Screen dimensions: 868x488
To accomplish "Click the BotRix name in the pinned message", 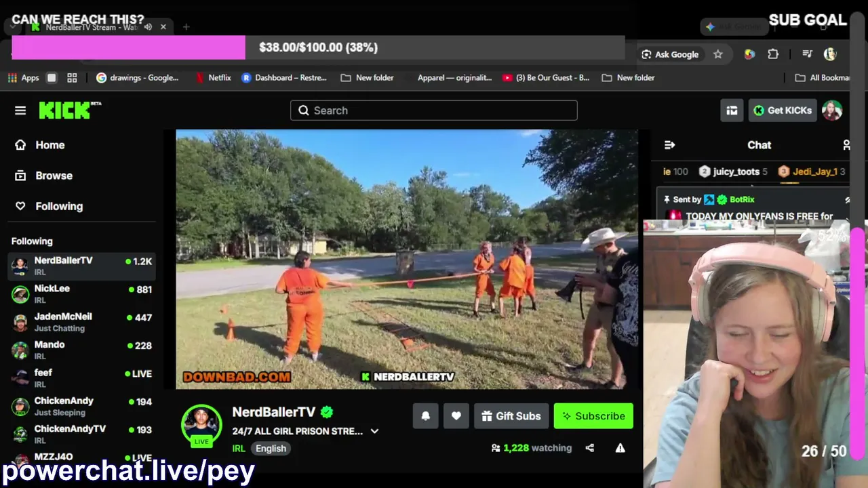I will tap(742, 200).
